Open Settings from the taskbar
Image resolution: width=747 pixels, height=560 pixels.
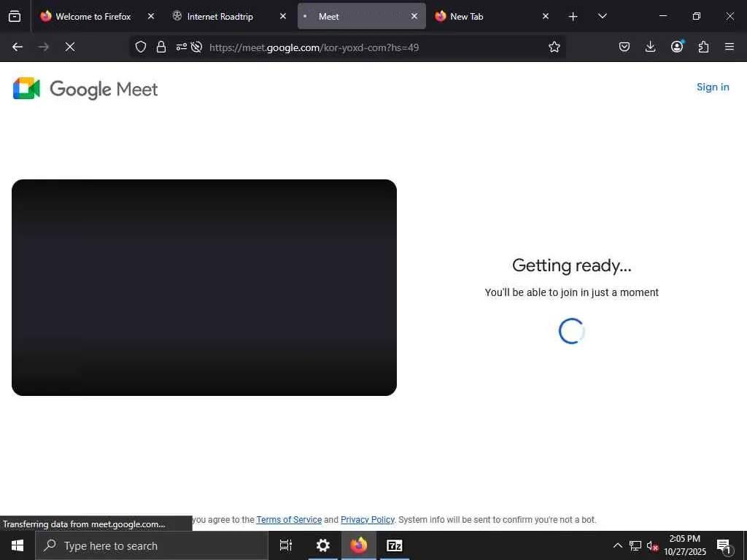(x=323, y=545)
